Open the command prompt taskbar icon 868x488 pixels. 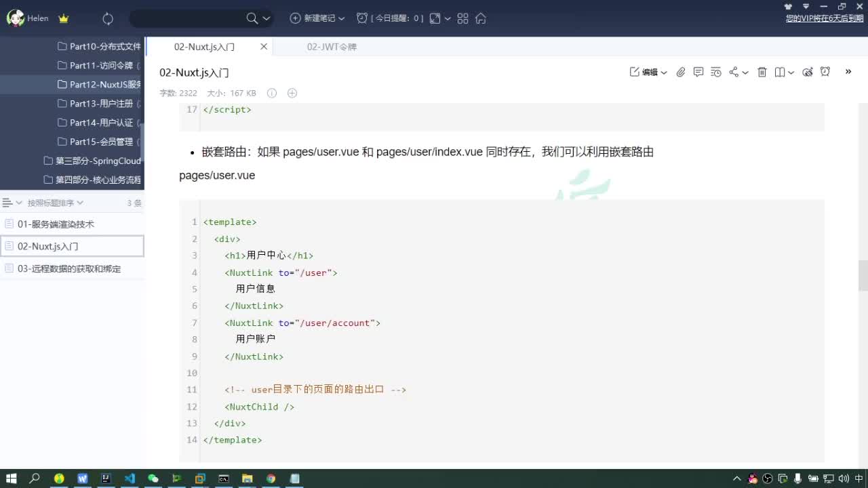coord(224,479)
